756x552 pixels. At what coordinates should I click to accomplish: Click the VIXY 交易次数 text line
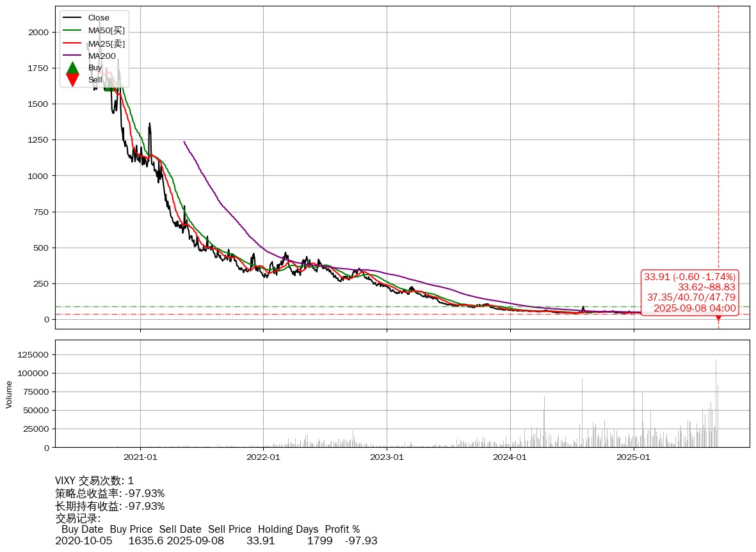pyautogui.click(x=95, y=481)
